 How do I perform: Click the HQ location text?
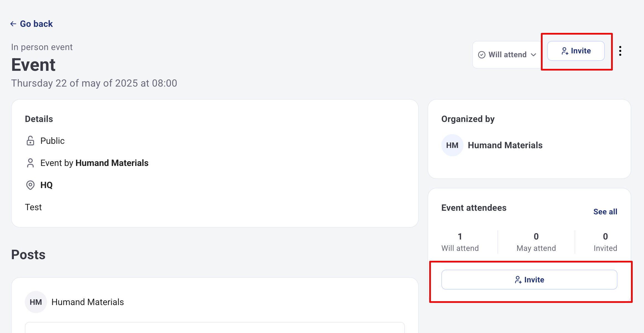click(46, 185)
